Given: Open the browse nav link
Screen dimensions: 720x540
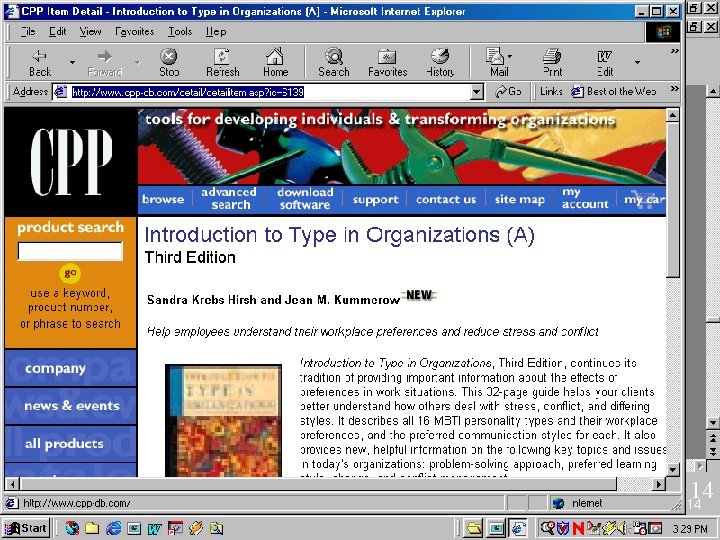Looking at the screenshot, I should coord(163,199).
